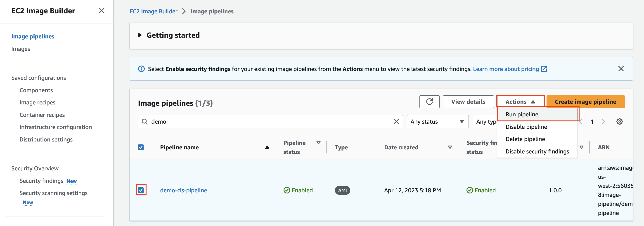Open the Any status filter dropdown

click(438, 122)
